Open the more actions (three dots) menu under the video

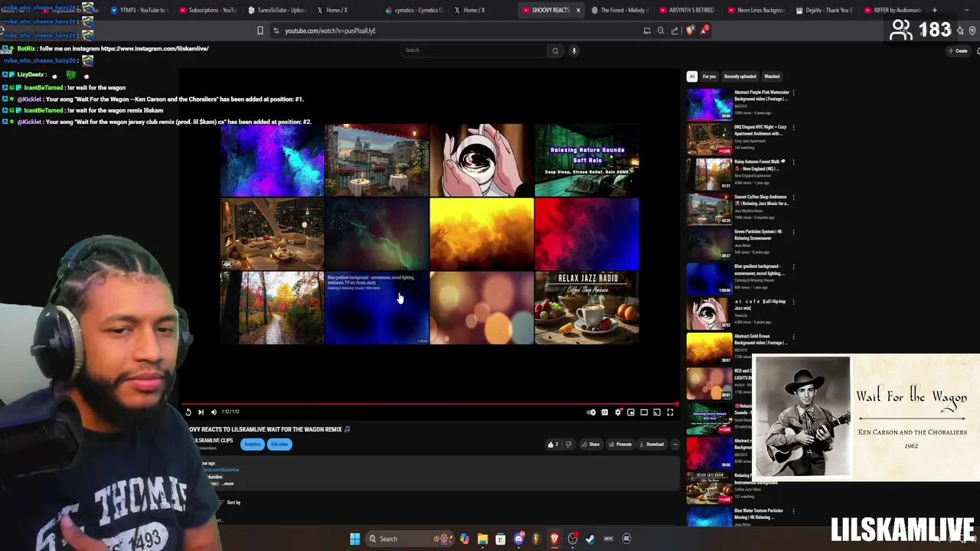[x=675, y=444]
